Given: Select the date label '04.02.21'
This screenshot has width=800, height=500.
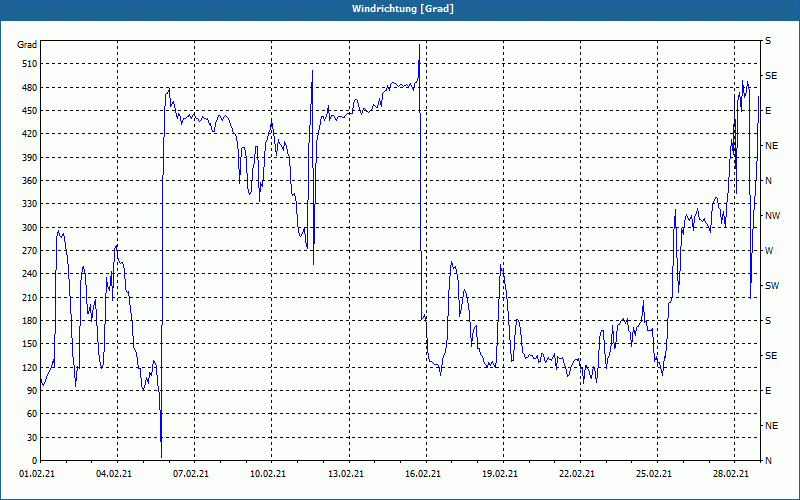Looking at the screenshot, I should [114, 474].
